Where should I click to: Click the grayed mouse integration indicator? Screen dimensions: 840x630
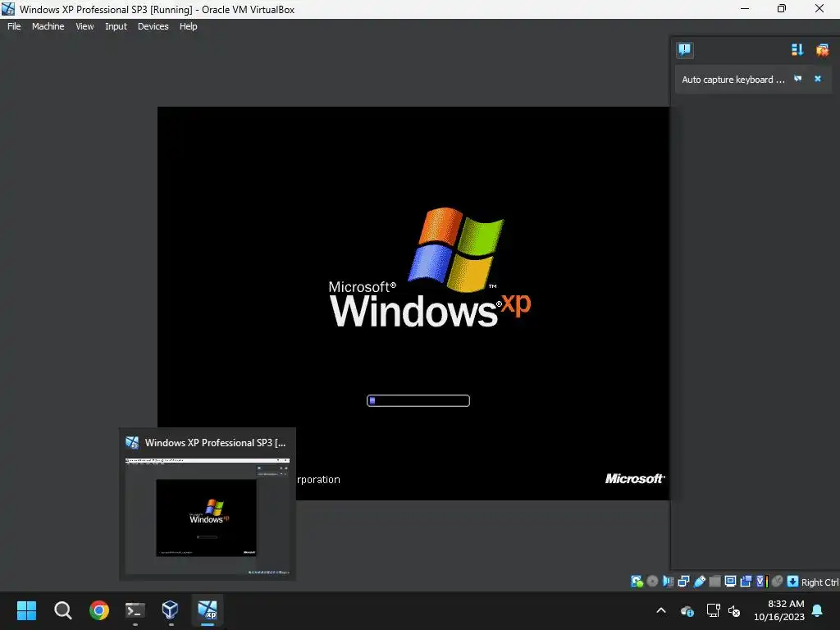coord(778,582)
